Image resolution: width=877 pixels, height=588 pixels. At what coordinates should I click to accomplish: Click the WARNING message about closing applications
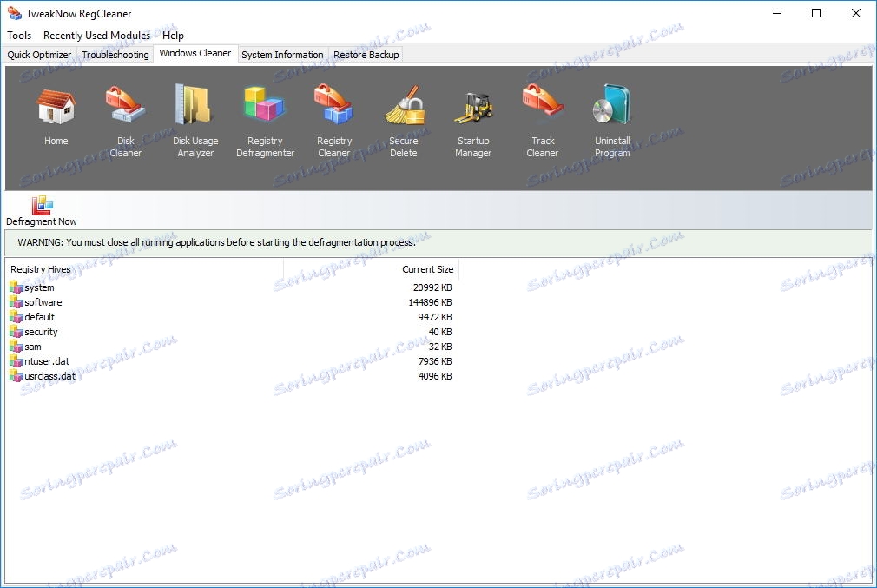click(216, 242)
